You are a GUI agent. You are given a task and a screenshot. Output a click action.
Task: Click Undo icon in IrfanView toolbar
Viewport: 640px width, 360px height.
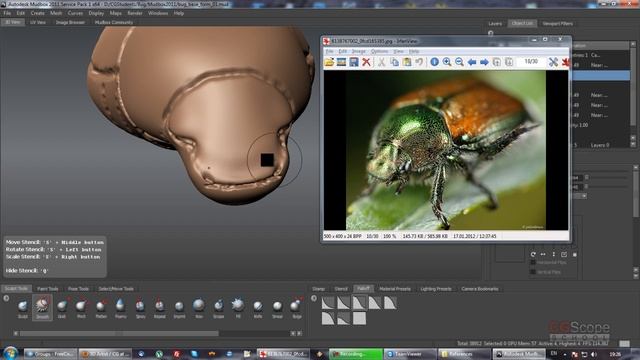[419, 62]
